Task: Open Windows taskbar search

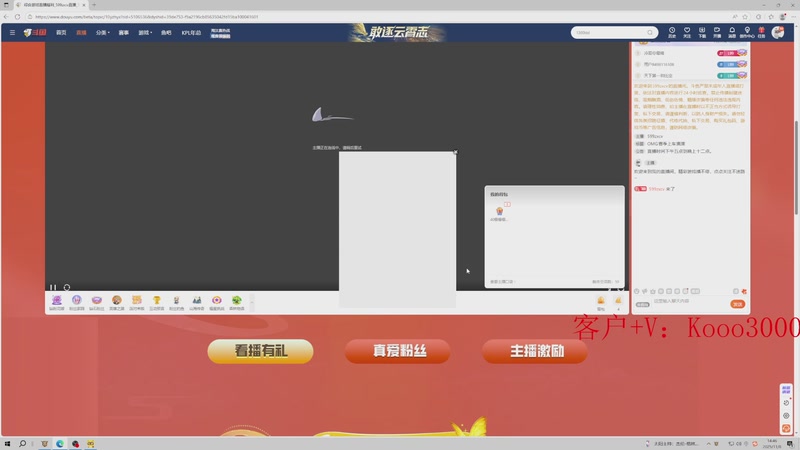Action: click(x=22, y=444)
